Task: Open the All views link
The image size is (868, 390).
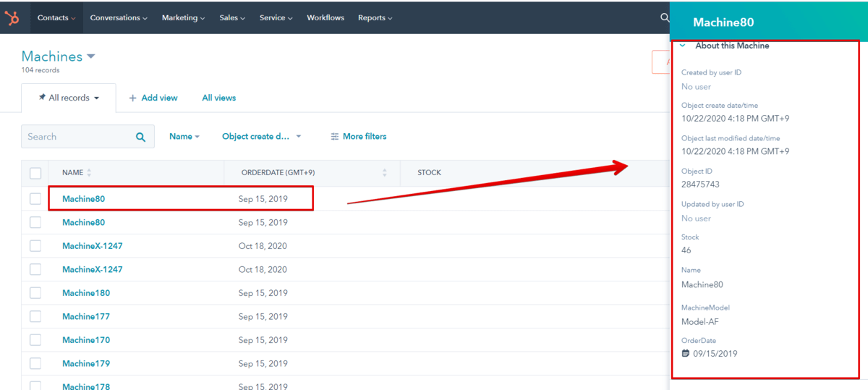Action: pos(218,98)
